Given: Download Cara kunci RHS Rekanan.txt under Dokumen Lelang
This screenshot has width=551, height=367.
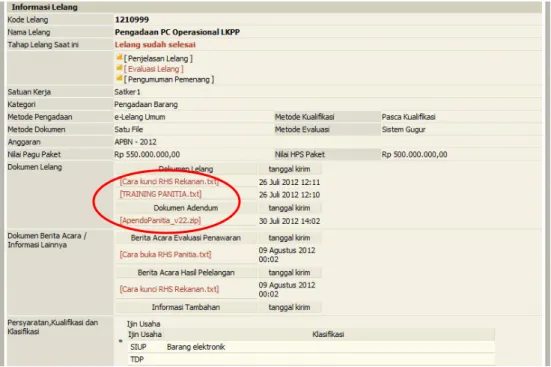Looking at the screenshot, I should point(169,182).
